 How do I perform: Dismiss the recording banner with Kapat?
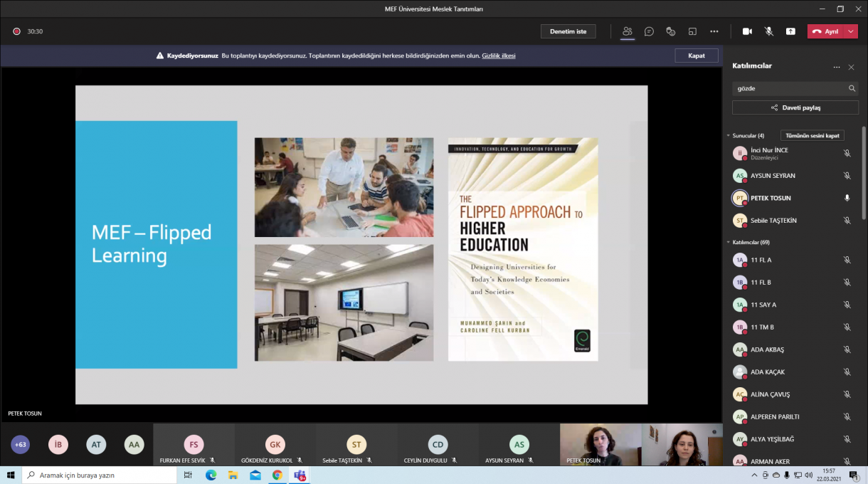coord(696,56)
